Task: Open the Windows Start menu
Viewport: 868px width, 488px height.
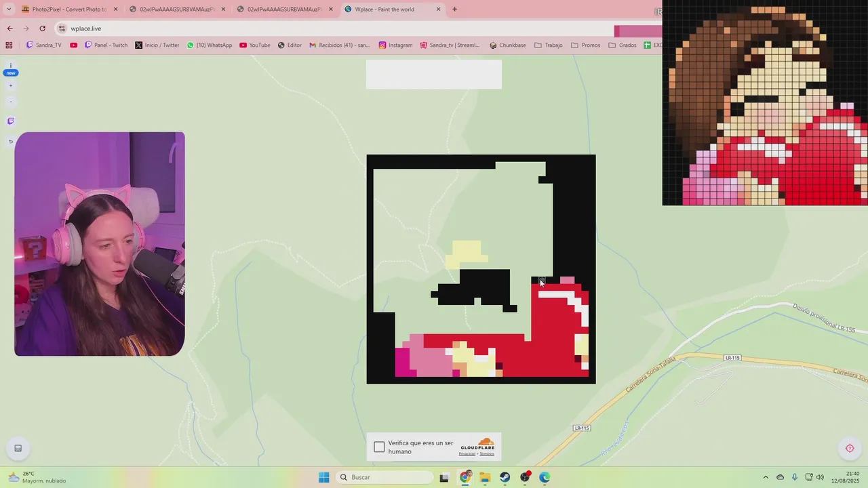Action: pos(324,477)
